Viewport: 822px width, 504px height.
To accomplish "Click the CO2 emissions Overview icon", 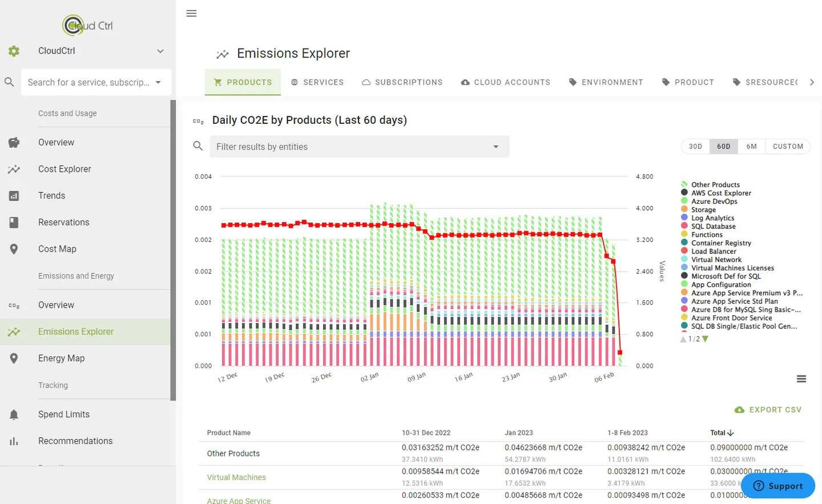I will coord(14,305).
